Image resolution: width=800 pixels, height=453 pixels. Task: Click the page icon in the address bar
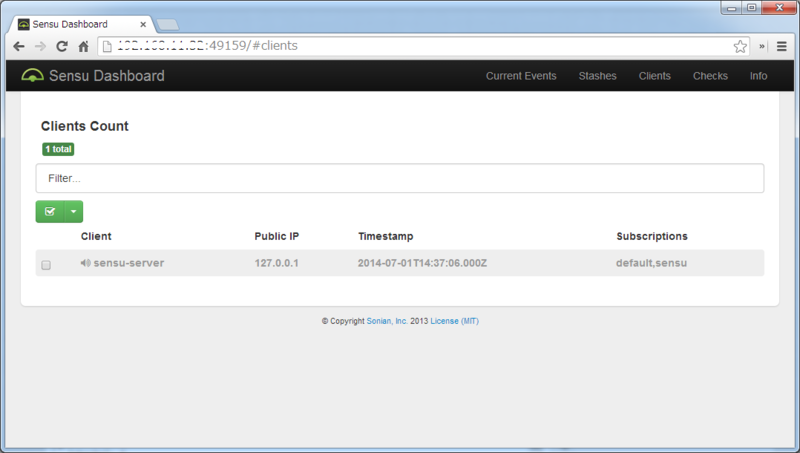107,46
